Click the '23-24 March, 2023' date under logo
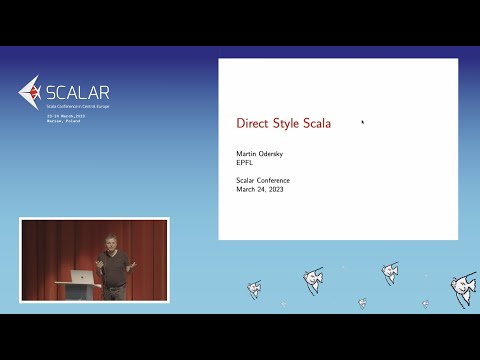 click(66, 116)
